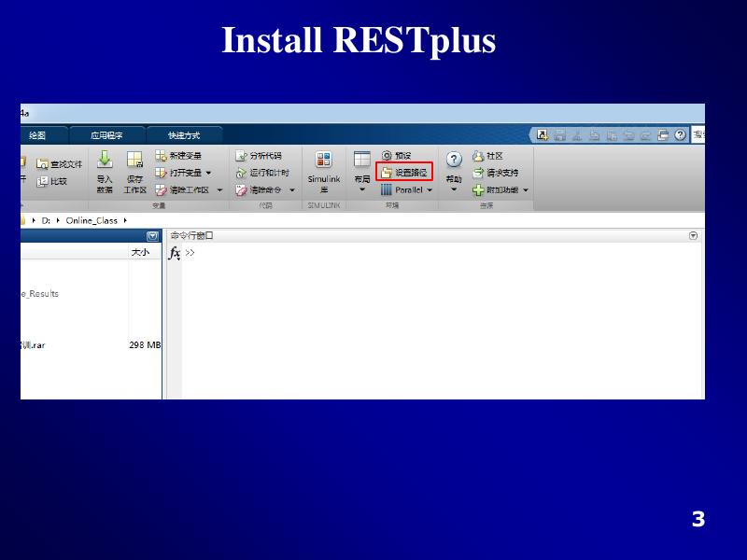The width and height of the screenshot is (747, 560).
Task: Select the .rar file row
Action: pyautogui.click(x=91, y=344)
